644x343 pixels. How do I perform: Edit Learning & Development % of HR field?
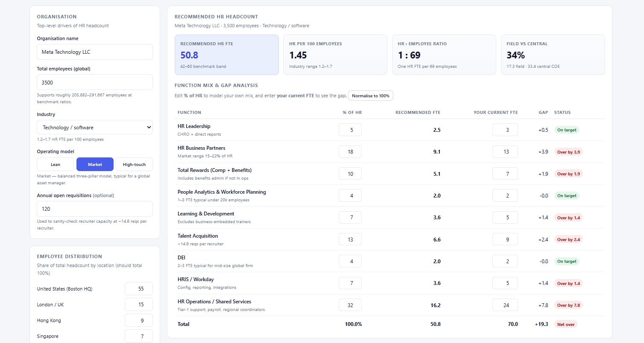(350, 218)
